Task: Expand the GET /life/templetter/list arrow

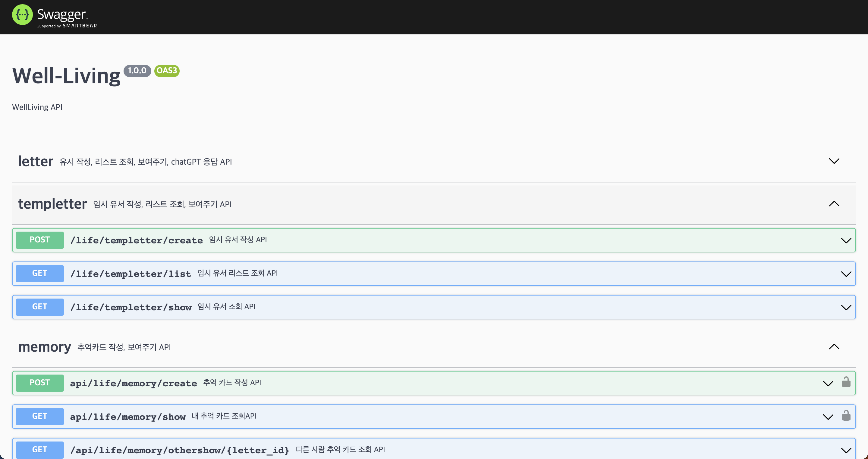Action: tap(846, 274)
